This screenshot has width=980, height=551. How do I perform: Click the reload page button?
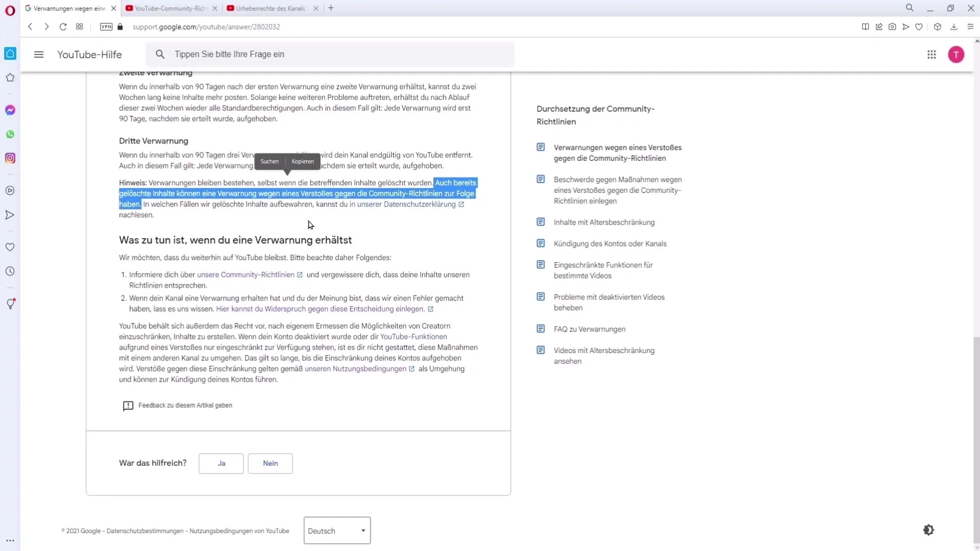(63, 27)
